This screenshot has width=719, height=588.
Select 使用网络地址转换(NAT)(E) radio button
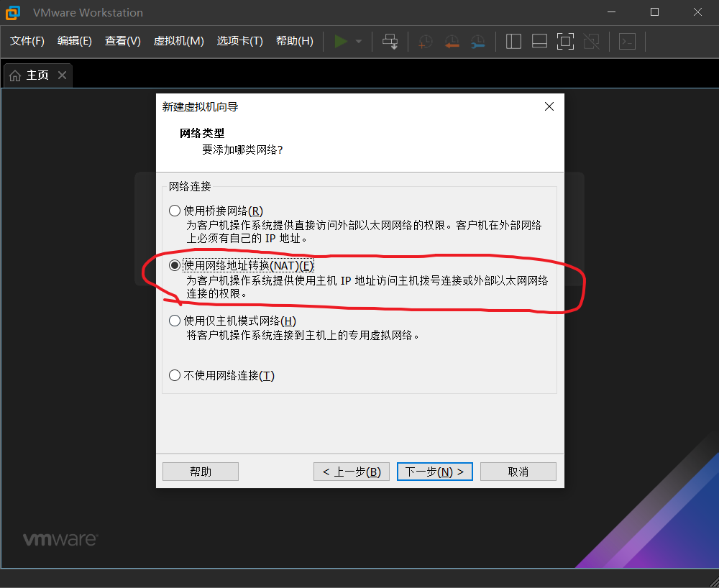click(x=174, y=265)
